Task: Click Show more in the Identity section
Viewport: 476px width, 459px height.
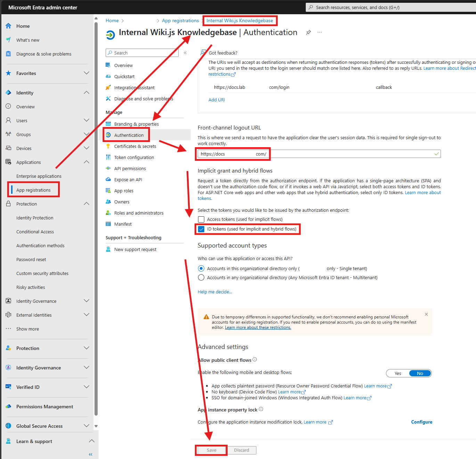Action: pos(27,329)
